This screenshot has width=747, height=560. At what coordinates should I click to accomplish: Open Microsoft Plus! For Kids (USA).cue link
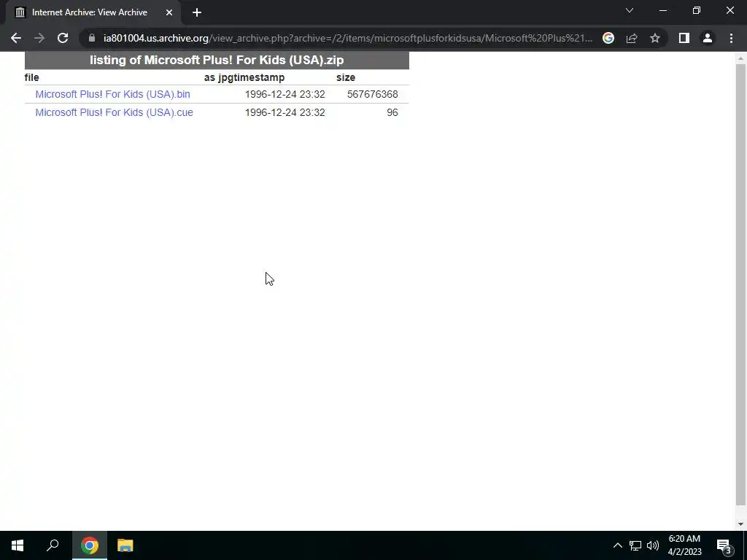(x=114, y=112)
